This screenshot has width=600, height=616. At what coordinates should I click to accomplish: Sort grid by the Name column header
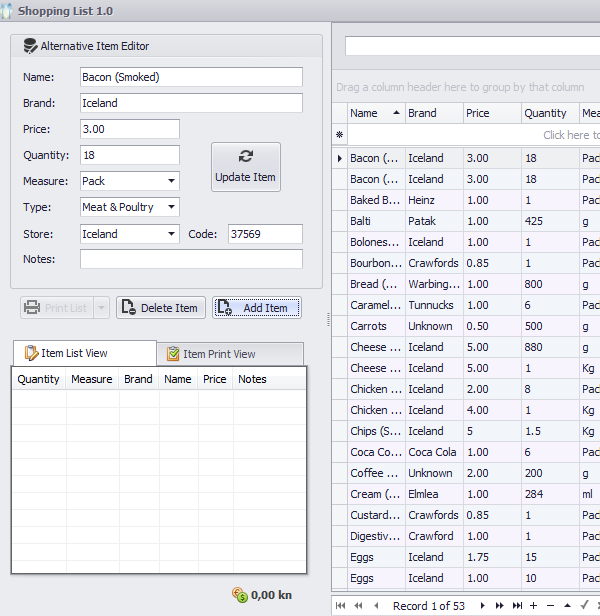pyautogui.click(x=374, y=113)
